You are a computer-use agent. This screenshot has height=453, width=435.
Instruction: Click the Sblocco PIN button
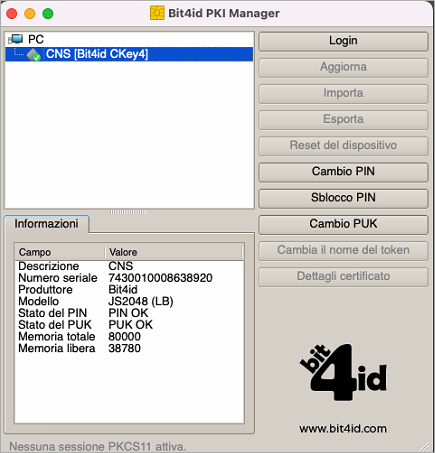[343, 198]
